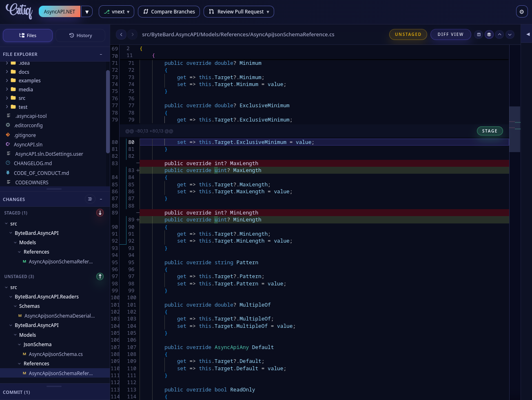Stage all files via green up-arrow icon
532x400 pixels.
pyautogui.click(x=100, y=276)
